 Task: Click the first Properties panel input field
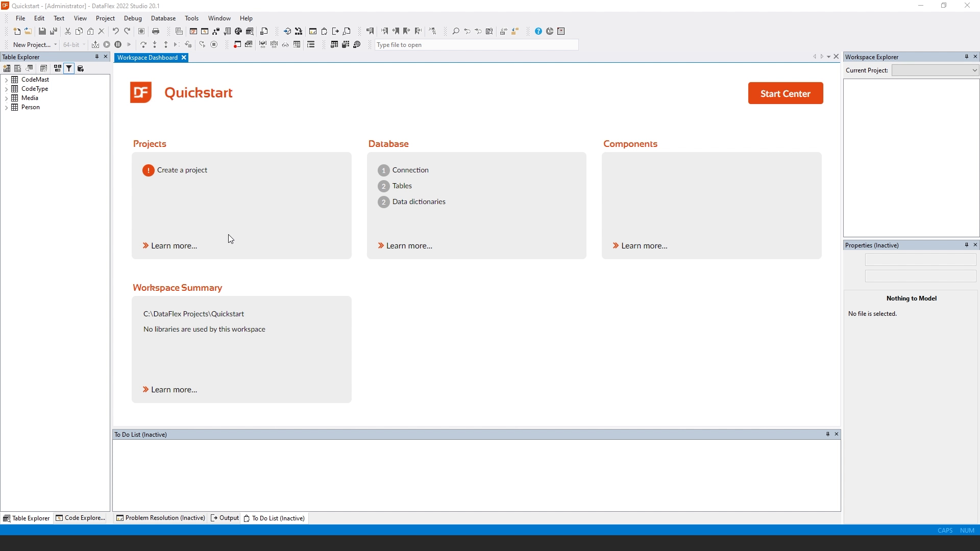click(x=920, y=260)
